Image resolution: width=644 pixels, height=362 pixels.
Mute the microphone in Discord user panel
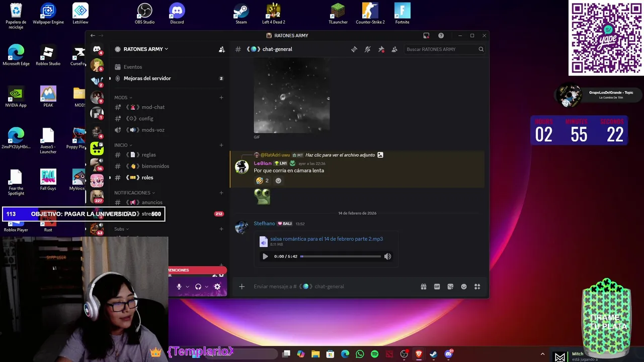[x=179, y=287]
